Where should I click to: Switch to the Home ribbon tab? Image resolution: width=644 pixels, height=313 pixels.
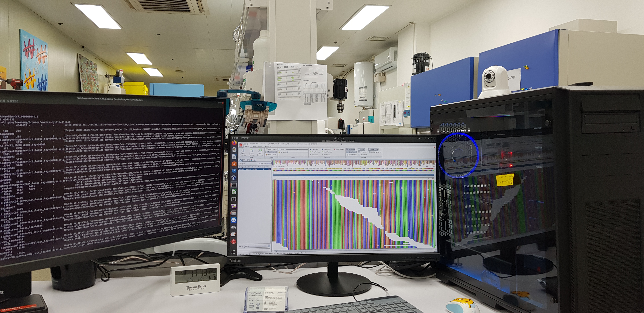pos(247,146)
